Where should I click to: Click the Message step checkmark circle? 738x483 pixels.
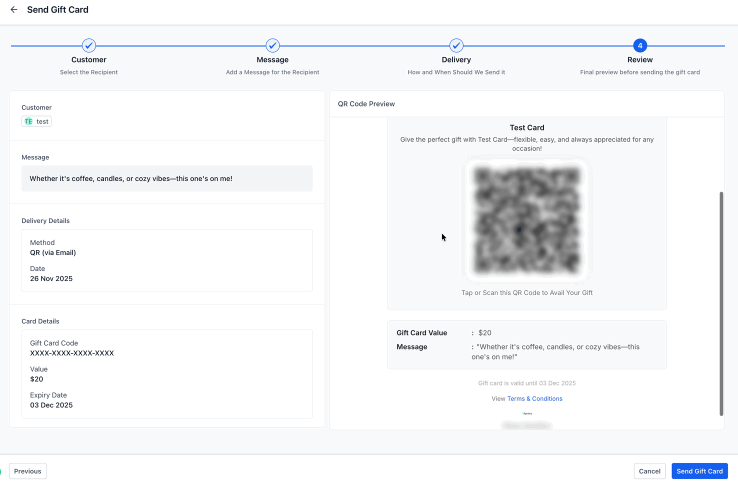click(x=273, y=46)
